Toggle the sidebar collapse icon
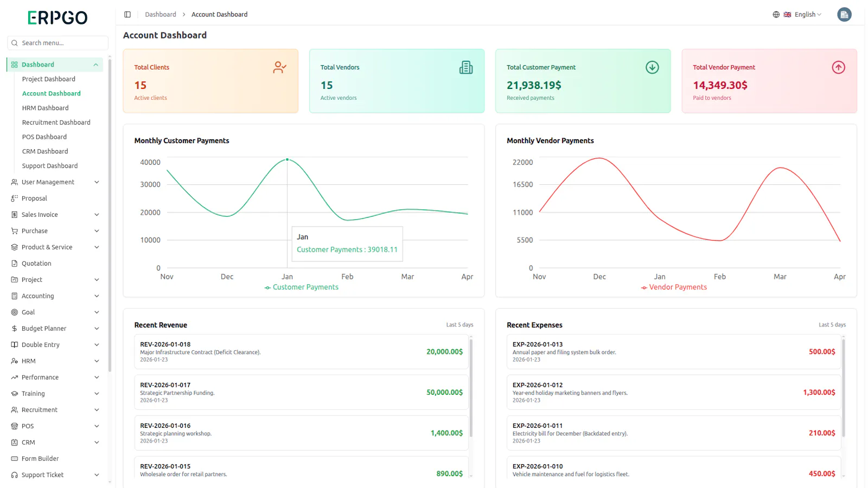The width and height of the screenshot is (868, 488). click(127, 15)
